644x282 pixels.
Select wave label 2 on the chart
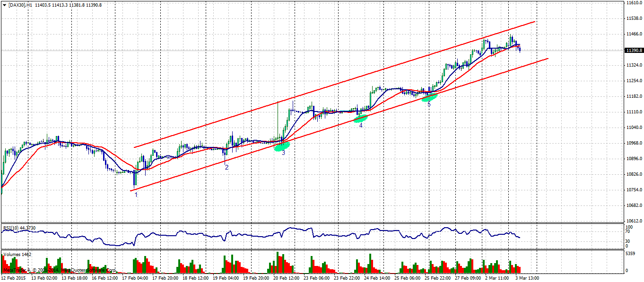point(226,167)
